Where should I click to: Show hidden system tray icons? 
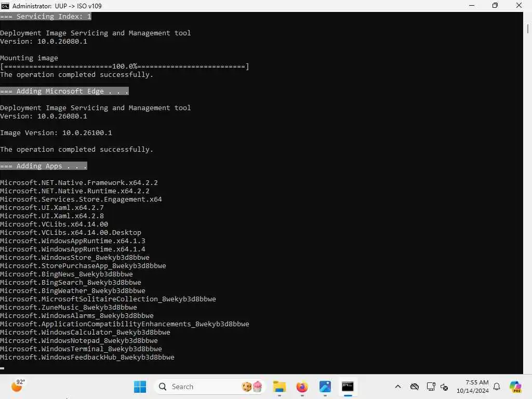point(398,387)
